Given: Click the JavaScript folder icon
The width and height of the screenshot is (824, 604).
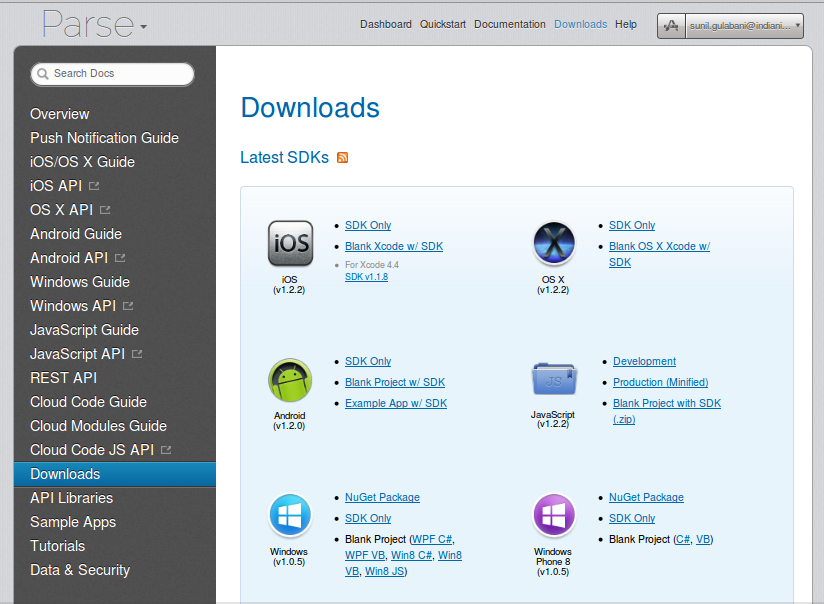Looking at the screenshot, I should click(554, 379).
